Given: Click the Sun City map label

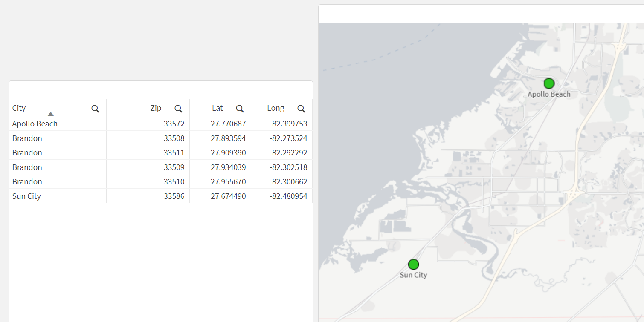Looking at the screenshot, I should pos(413,275).
